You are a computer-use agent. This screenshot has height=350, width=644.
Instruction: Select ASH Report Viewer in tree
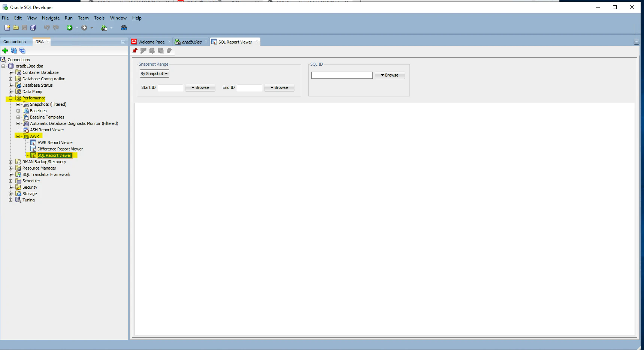pyautogui.click(x=47, y=130)
